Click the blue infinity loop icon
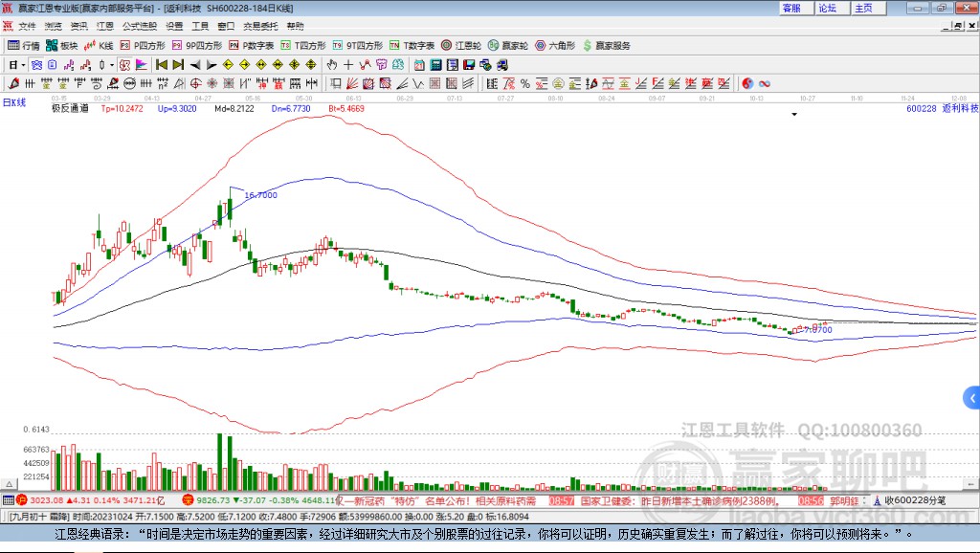The height and width of the screenshot is (553, 980). (x=765, y=84)
